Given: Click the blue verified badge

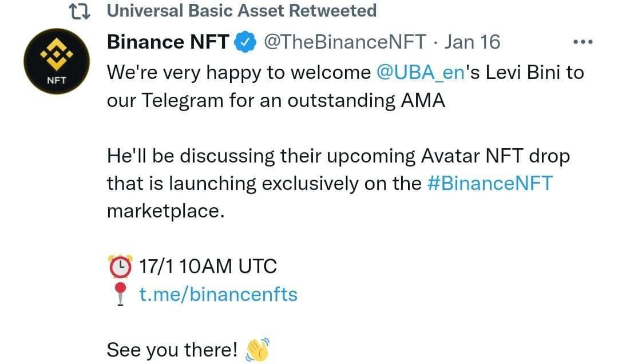Looking at the screenshot, I should [246, 42].
